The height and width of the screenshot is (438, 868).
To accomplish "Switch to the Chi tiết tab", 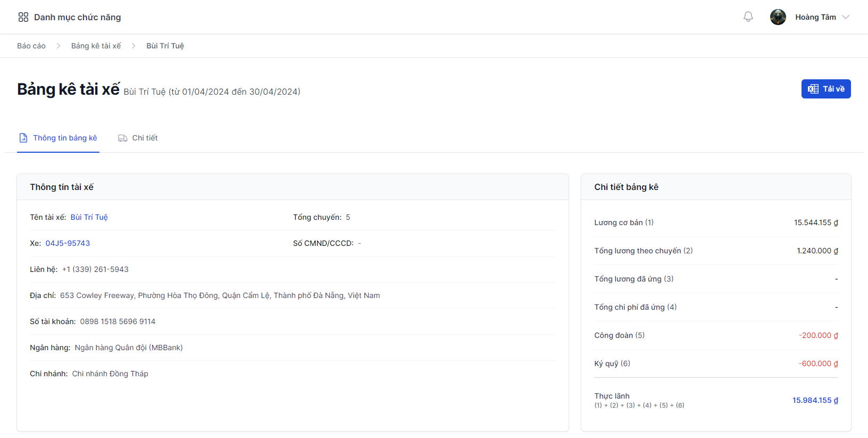I will coord(145,138).
